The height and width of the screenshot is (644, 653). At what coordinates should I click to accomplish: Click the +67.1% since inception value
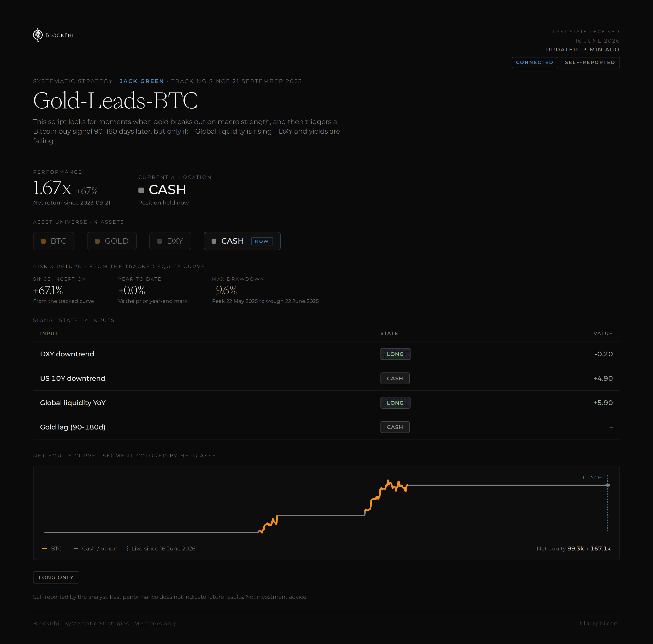point(48,290)
